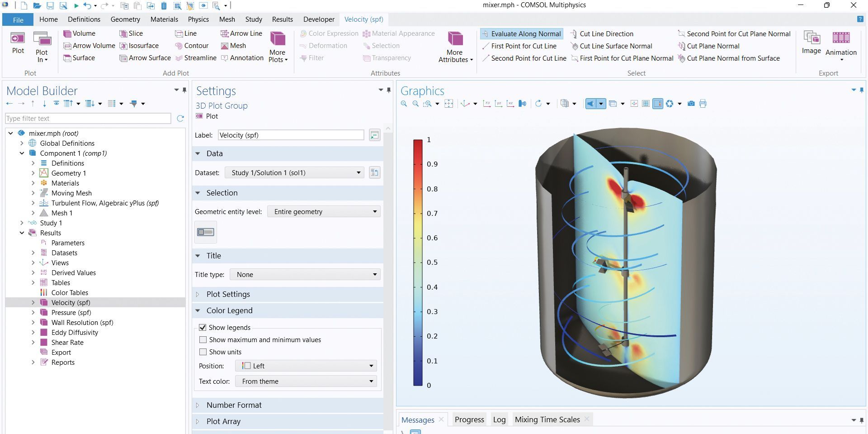868x434 pixels.
Task: Collapse the Results tree node
Action: [x=22, y=233]
